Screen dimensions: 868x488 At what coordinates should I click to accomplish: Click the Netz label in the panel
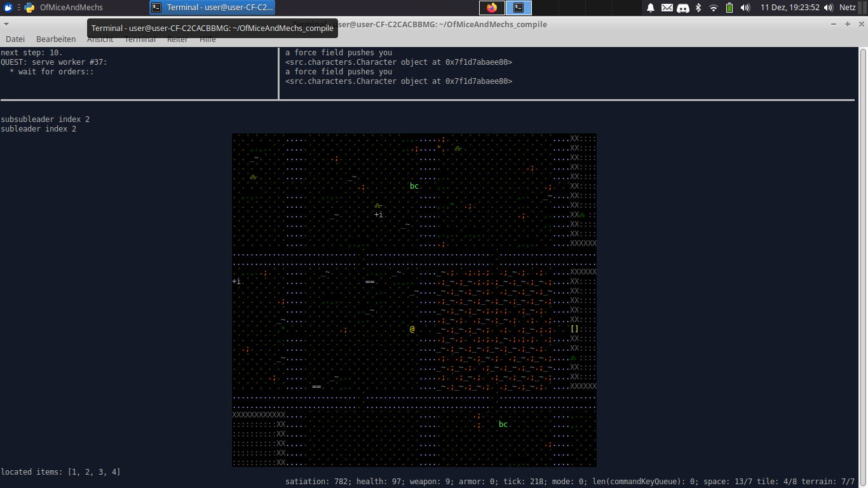point(847,8)
